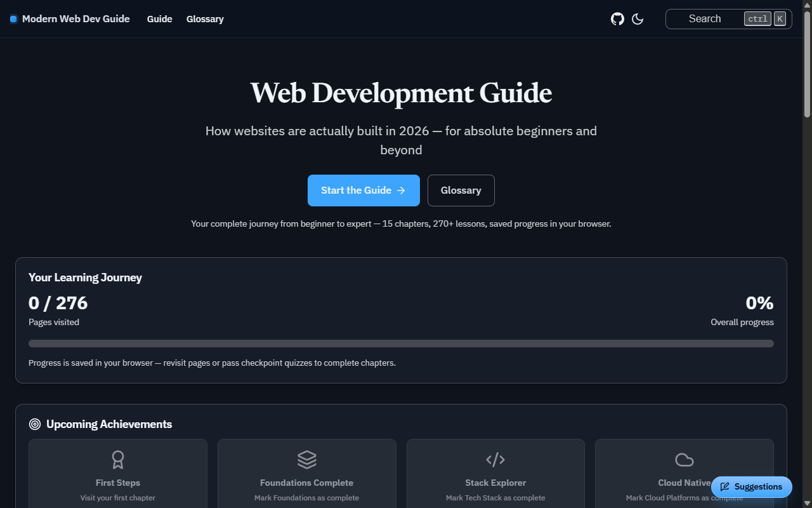Click the Stack Explorer code icon
This screenshot has height=508, width=812.
point(495,459)
